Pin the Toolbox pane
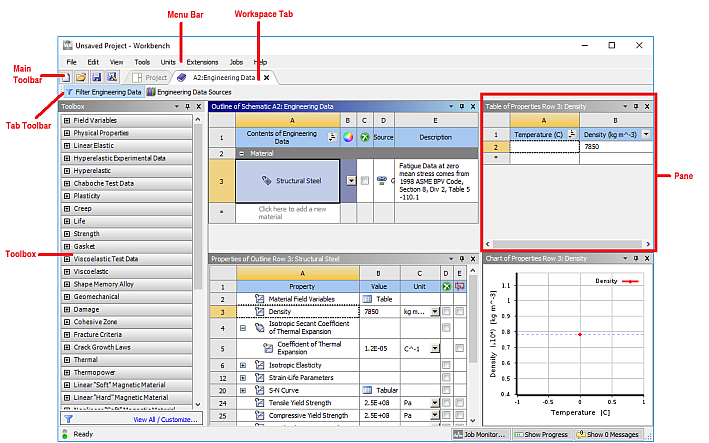 click(188, 107)
